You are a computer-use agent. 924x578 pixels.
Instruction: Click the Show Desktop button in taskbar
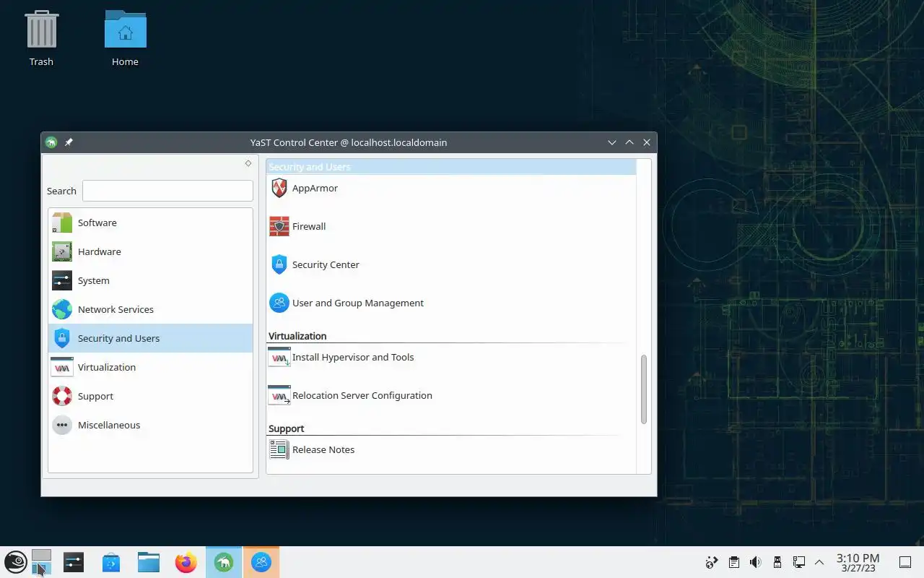pos(905,562)
